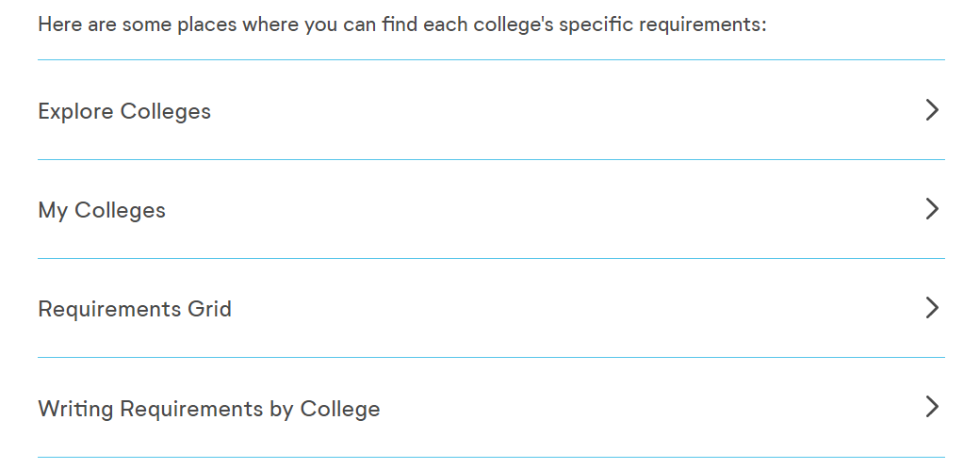Expand the Requirements Grid section
The width and height of the screenshot is (980, 469).
tap(490, 308)
